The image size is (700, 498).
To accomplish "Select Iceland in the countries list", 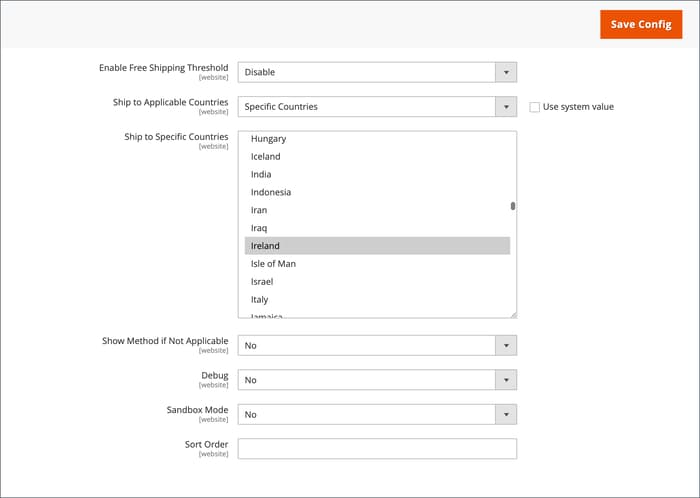I will tap(266, 157).
